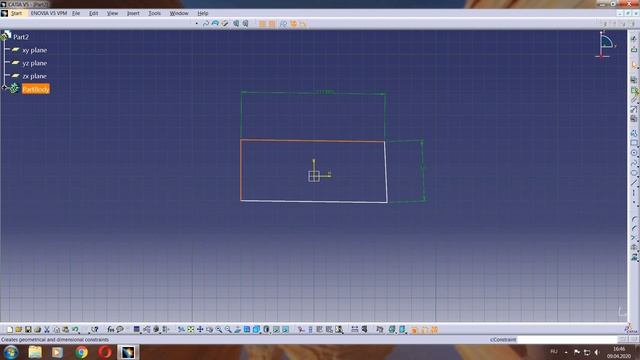Image resolution: width=640 pixels, height=360 pixels.
Task: Click the Print icon in bottom toolbar
Action: (38, 329)
